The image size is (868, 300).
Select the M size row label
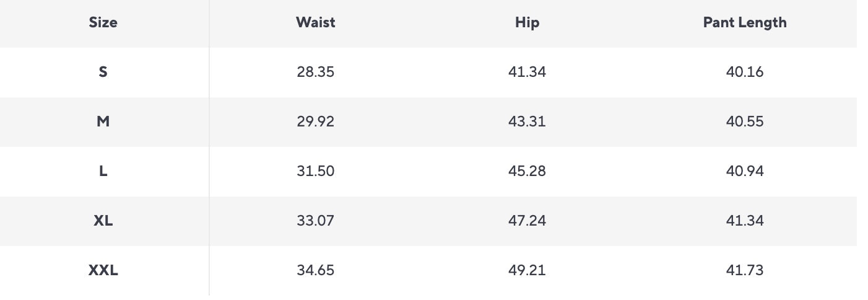point(103,121)
